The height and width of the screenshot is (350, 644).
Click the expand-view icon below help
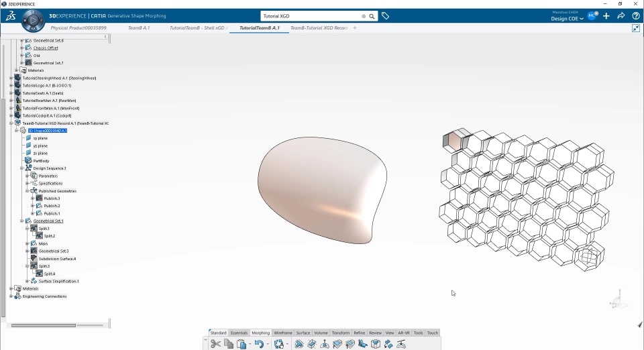coord(636,28)
